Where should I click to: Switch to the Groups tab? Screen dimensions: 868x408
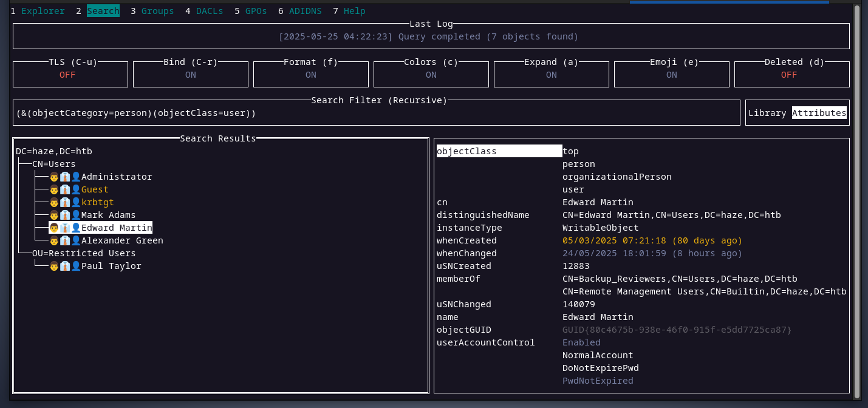(x=157, y=11)
